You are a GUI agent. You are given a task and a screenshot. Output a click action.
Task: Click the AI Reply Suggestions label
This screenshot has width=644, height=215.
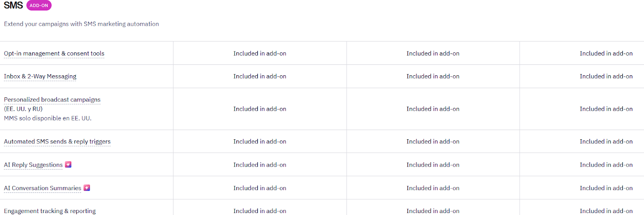(33, 165)
